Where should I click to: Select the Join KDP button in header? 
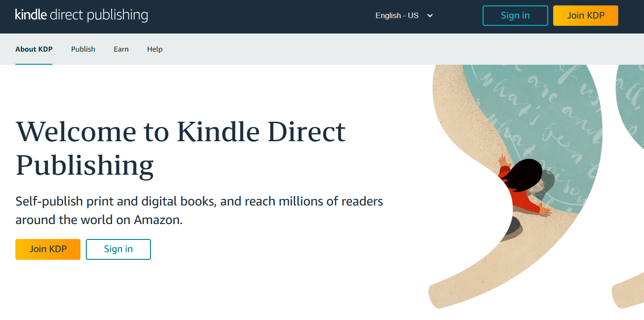point(586,15)
